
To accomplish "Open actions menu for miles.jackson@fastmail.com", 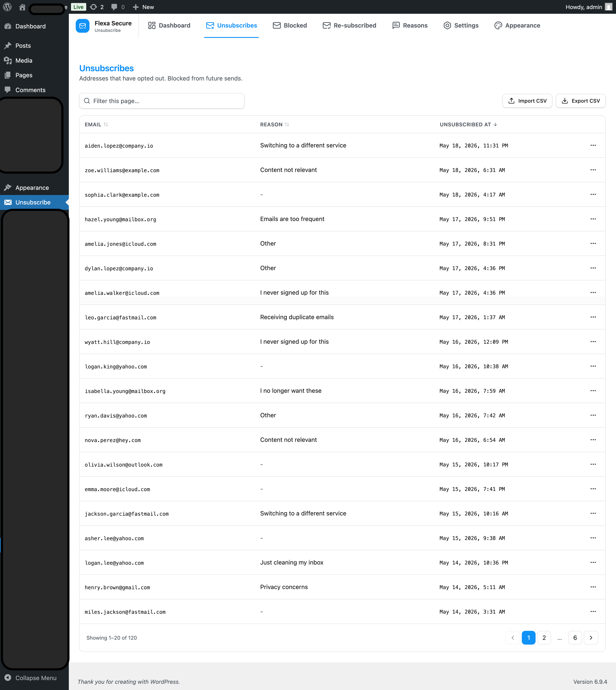I will pos(593,611).
